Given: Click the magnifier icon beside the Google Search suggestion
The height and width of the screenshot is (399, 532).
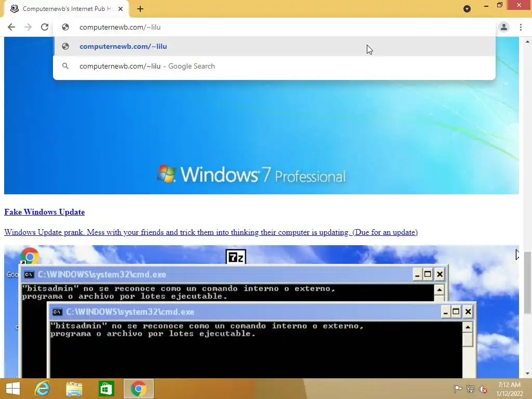Looking at the screenshot, I should 65,66.
